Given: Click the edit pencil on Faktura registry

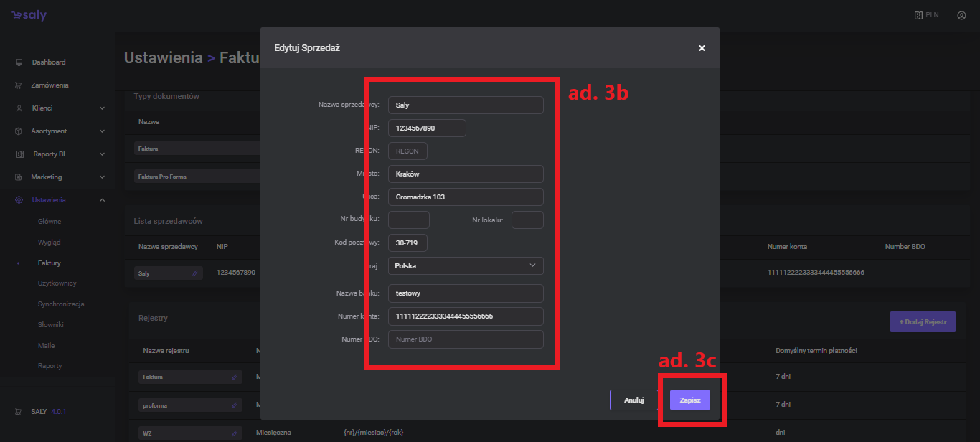Looking at the screenshot, I should coord(235,377).
